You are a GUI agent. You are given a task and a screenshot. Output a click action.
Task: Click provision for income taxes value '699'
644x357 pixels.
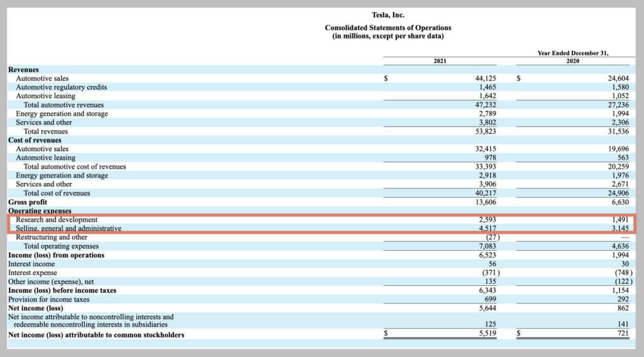491,300
